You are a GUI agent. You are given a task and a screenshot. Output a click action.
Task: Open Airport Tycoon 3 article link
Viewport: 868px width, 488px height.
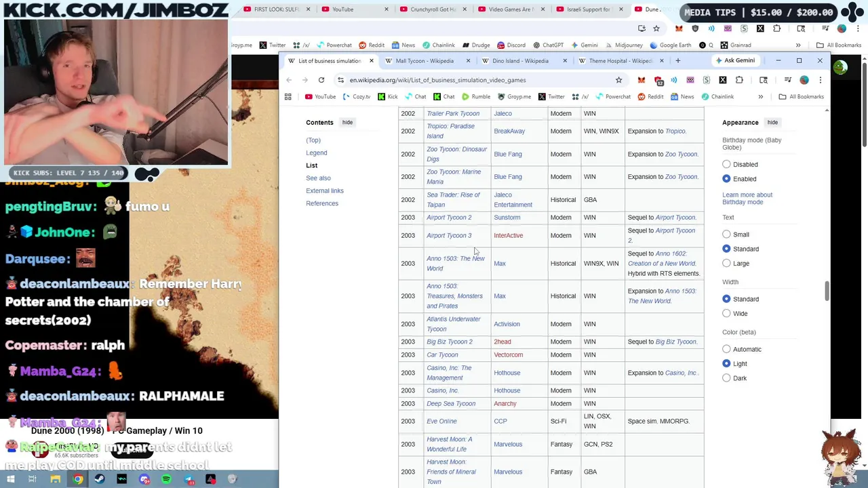(449, 236)
